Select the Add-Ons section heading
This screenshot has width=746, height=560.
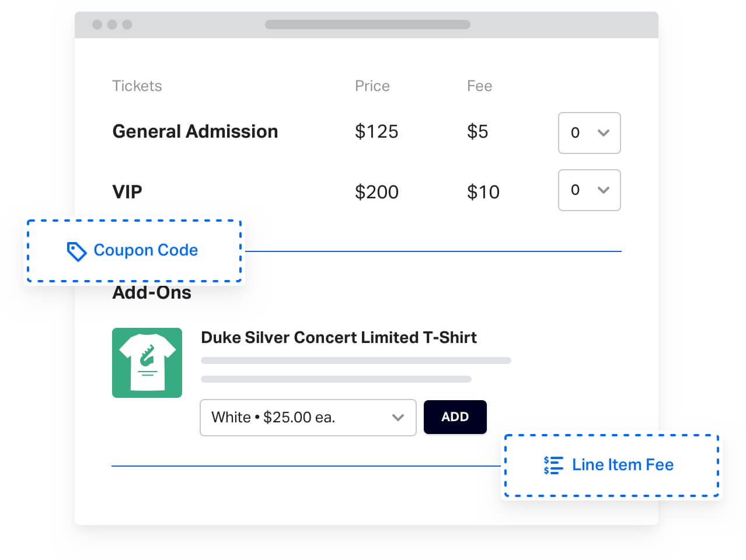tap(151, 292)
